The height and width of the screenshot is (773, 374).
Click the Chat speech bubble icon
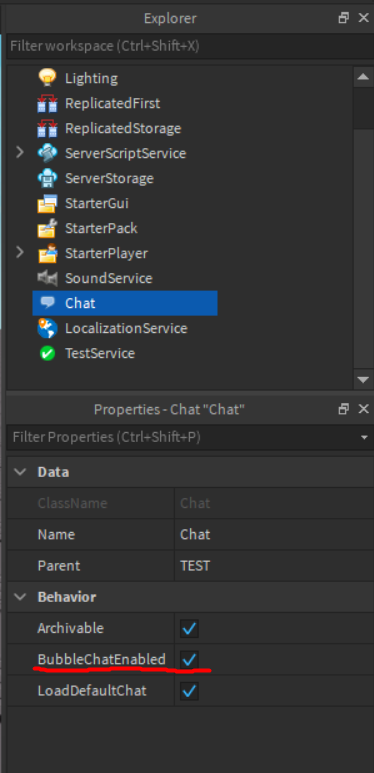pyautogui.click(x=47, y=303)
